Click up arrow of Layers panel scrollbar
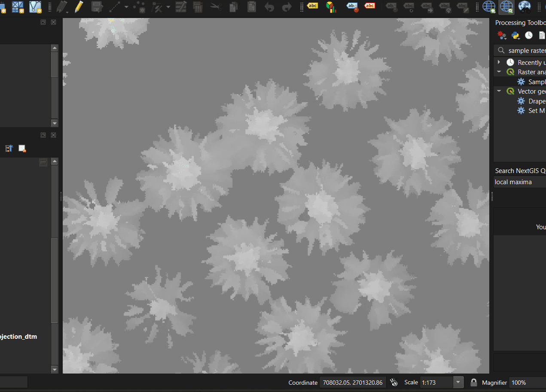 tap(55, 161)
